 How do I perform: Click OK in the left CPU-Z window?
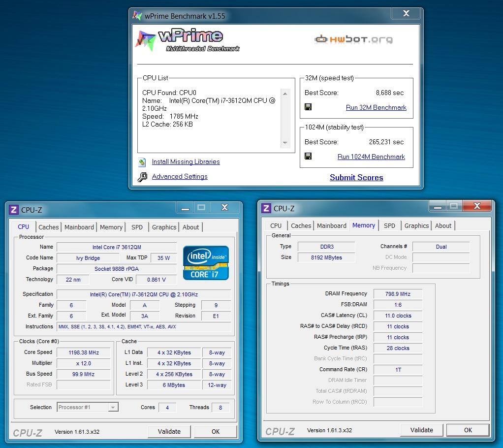coord(216,432)
